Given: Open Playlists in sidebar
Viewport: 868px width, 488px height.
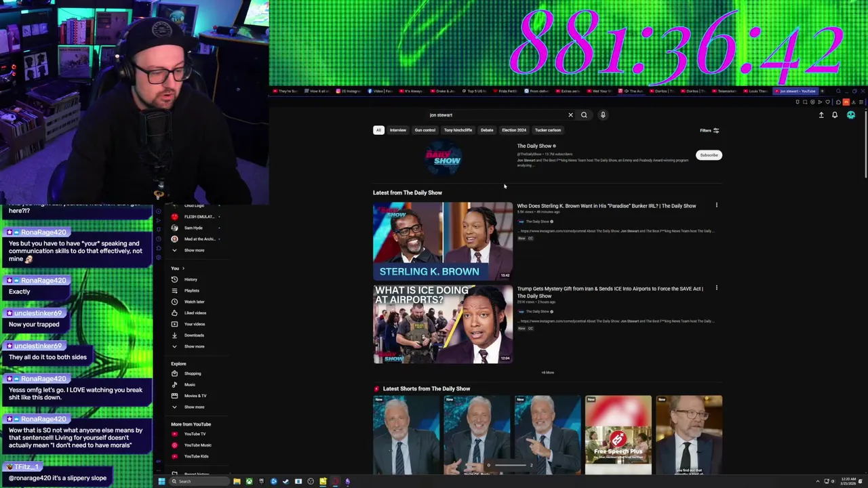Looking at the screenshot, I should click(191, 291).
